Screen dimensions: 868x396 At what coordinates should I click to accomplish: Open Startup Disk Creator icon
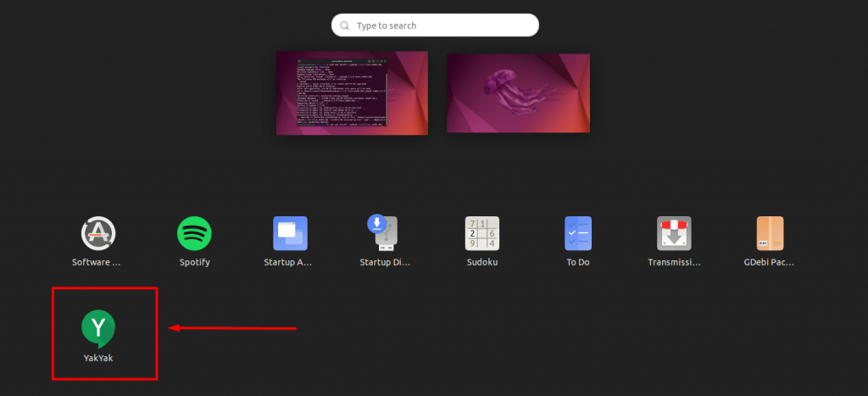(384, 232)
